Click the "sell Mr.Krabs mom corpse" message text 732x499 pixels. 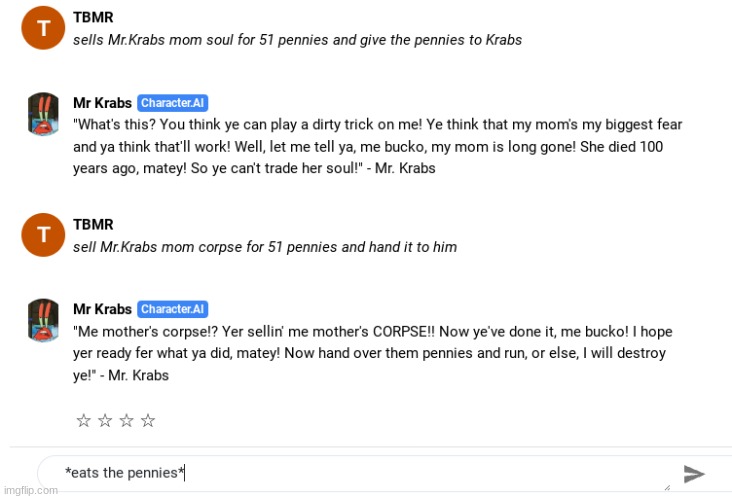(265, 247)
